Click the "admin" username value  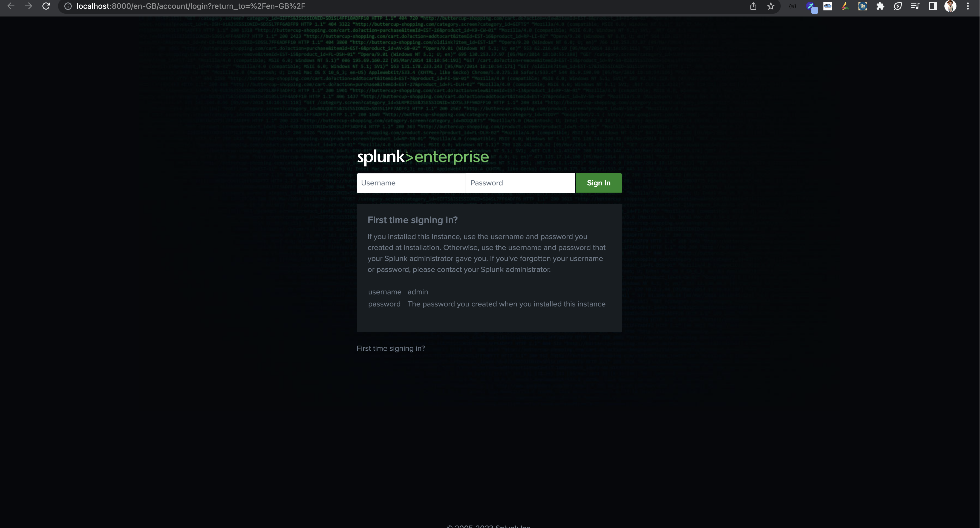[418, 292]
